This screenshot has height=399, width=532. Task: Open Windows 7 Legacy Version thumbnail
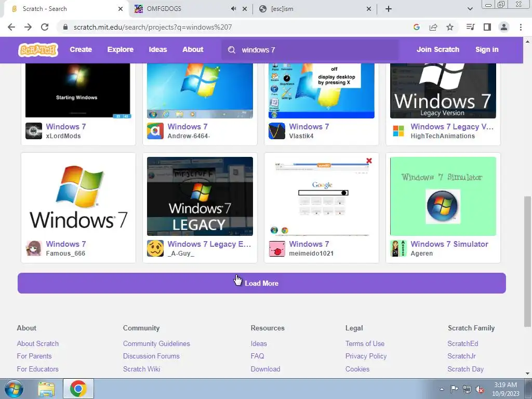pos(443,90)
